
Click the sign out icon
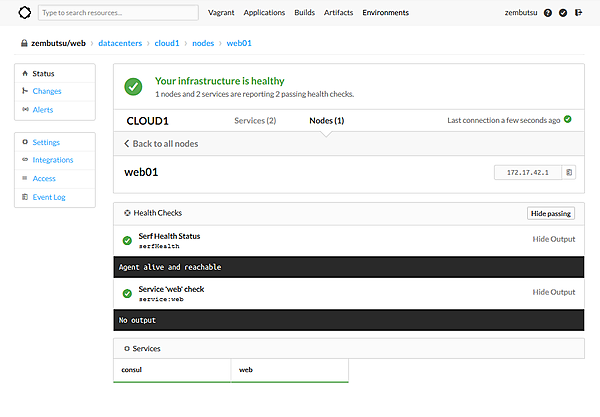click(581, 13)
